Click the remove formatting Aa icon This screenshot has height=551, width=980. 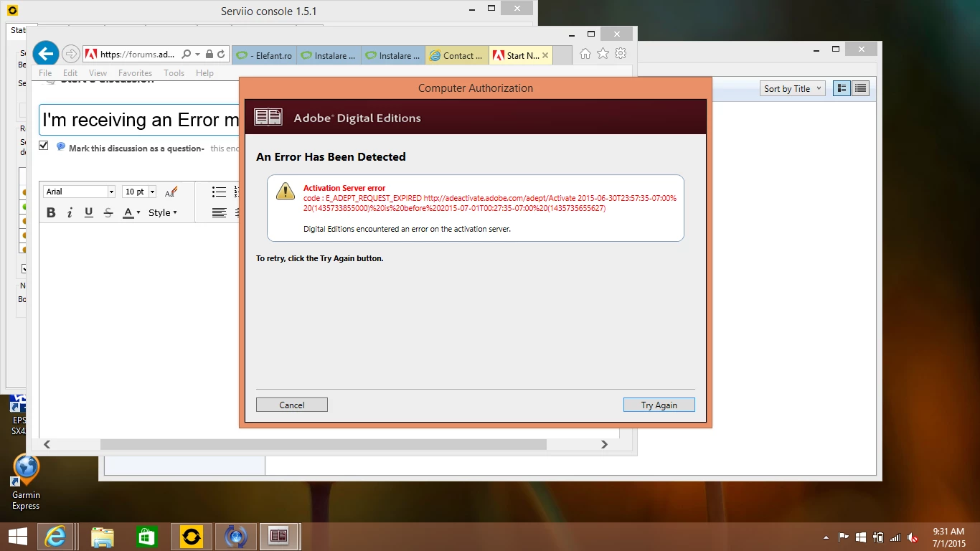[x=171, y=192]
